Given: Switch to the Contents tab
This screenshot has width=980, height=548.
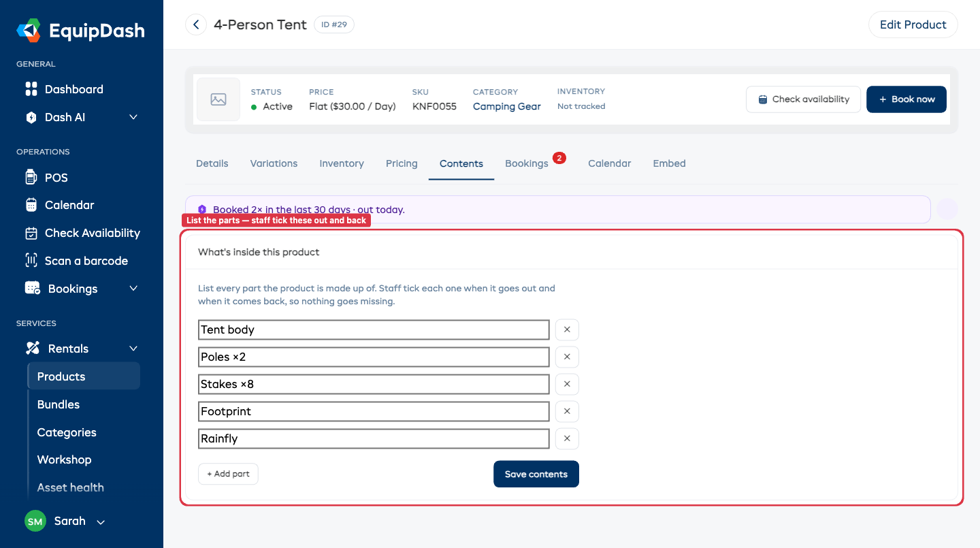Looking at the screenshot, I should click(x=461, y=163).
